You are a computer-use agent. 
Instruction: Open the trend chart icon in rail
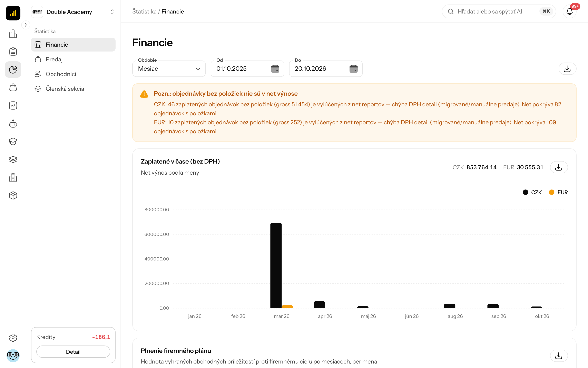[x=13, y=106]
